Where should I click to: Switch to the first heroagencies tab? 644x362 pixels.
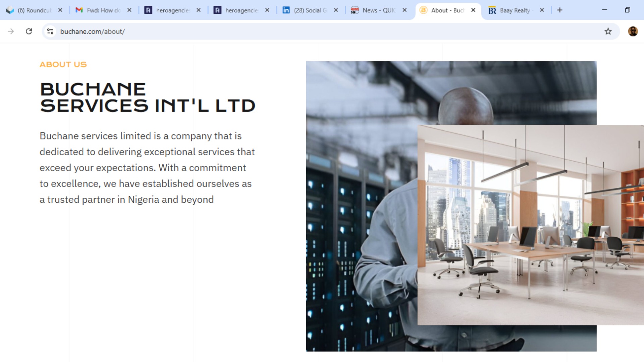click(x=172, y=10)
